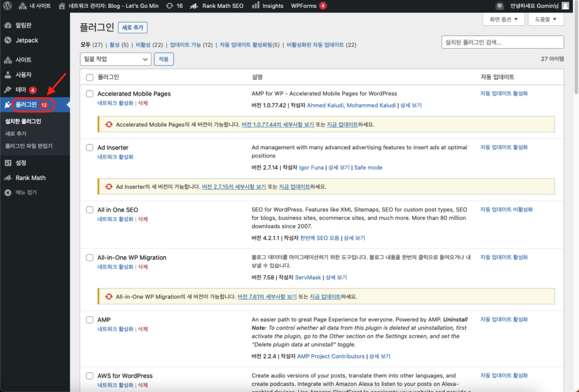The height and width of the screenshot is (392, 579).
Task: Filter plugins by 업데이트 가능 (12)
Action: [191, 45]
